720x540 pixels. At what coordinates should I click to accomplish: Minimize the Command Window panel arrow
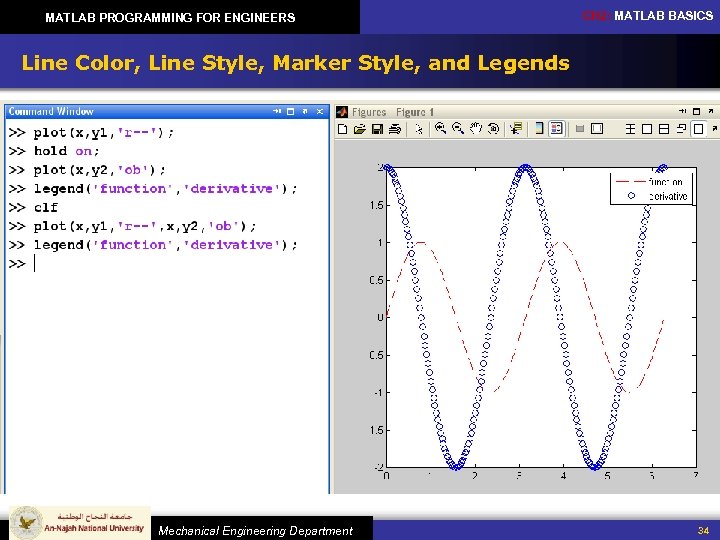pos(277,112)
